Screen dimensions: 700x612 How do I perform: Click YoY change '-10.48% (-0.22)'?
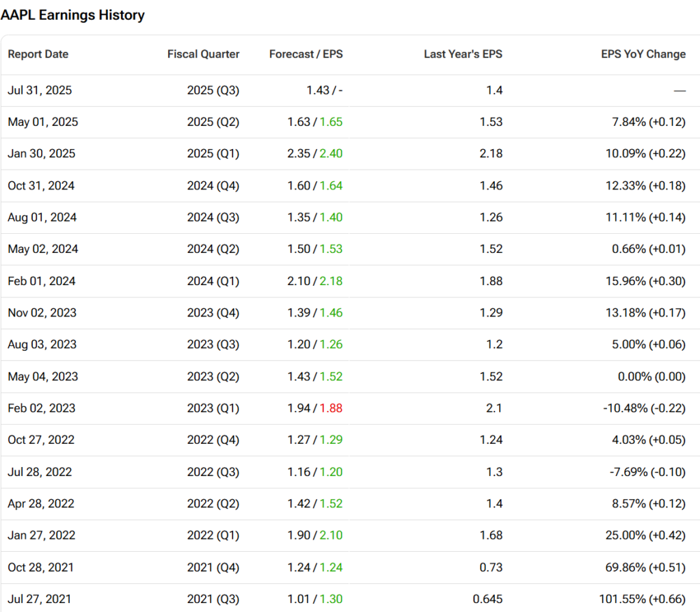644,408
